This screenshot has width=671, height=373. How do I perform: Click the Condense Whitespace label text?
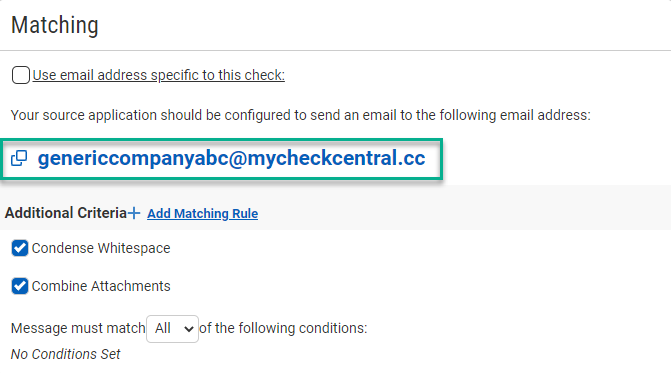pos(101,248)
